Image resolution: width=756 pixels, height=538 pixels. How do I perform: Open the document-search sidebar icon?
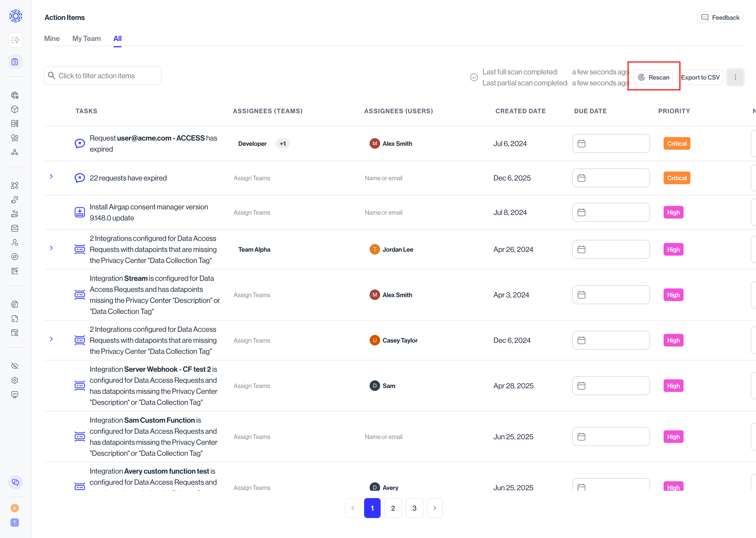(x=14, y=319)
